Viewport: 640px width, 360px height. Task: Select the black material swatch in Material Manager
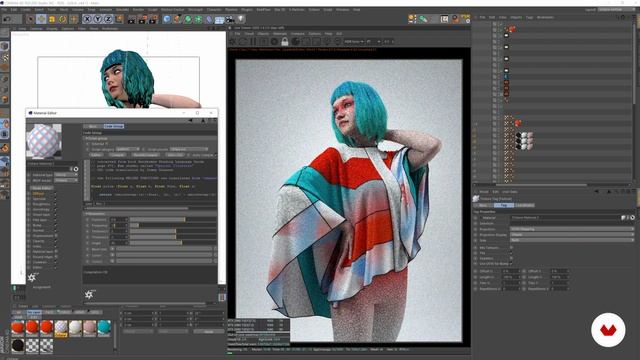coord(18,345)
